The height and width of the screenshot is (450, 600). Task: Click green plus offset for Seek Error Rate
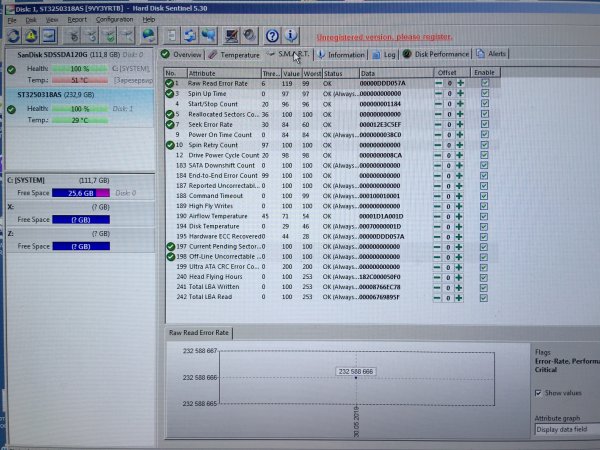tap(461, 125)
